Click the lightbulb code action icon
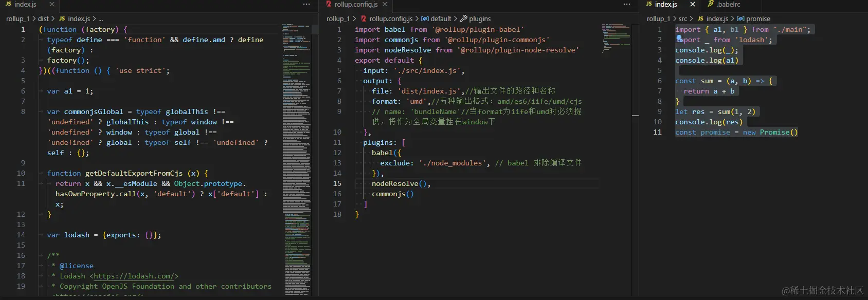868x300 pixels. [x=679, y=38]
